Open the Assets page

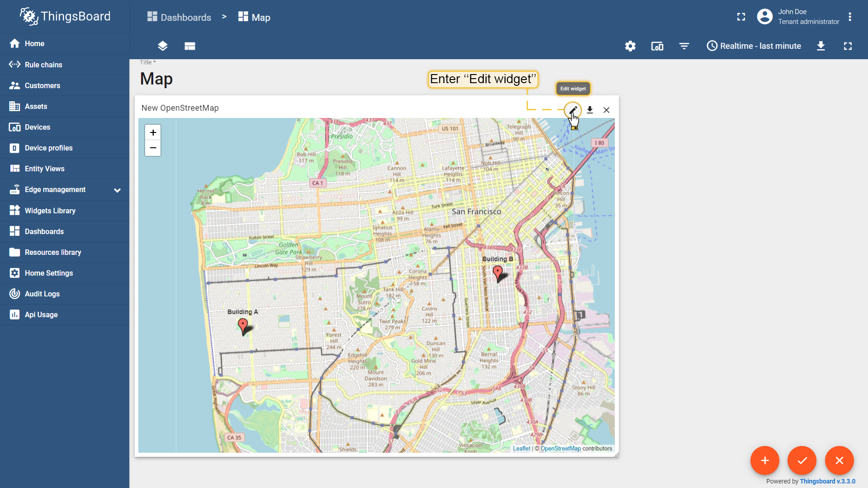pyautogui.click(x=65, y=106)
